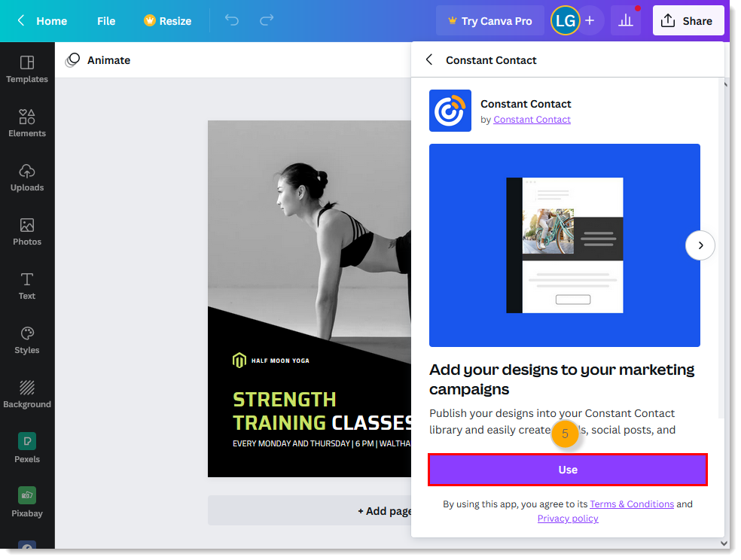Open the Animate options
The width and height of the screenshot is (741, 560).
coord(98,59)
